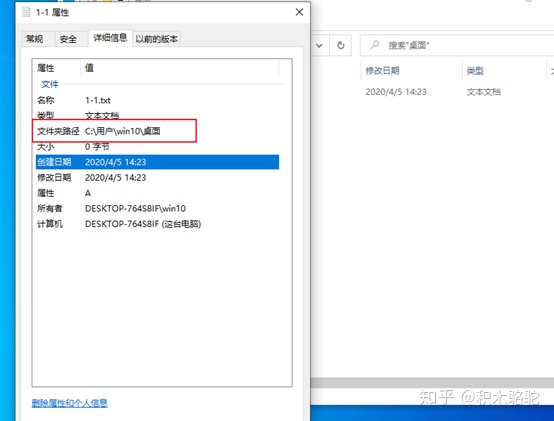
Task: Select the 文件夹路径 row value
Action: [123, 131]
